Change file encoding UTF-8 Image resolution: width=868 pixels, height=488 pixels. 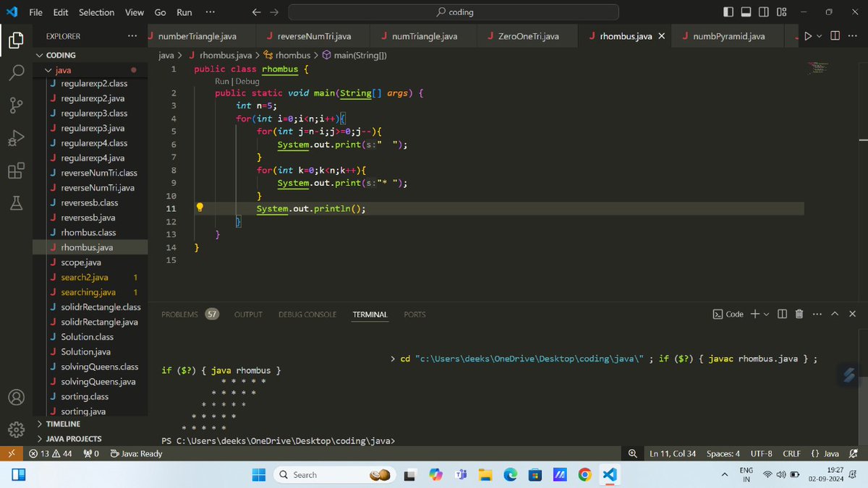point(762,453)
